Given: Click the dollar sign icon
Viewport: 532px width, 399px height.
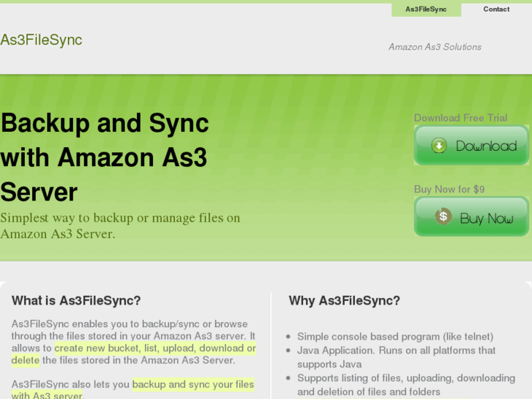Looking at the screenshot, I should [x=443, y=216].
